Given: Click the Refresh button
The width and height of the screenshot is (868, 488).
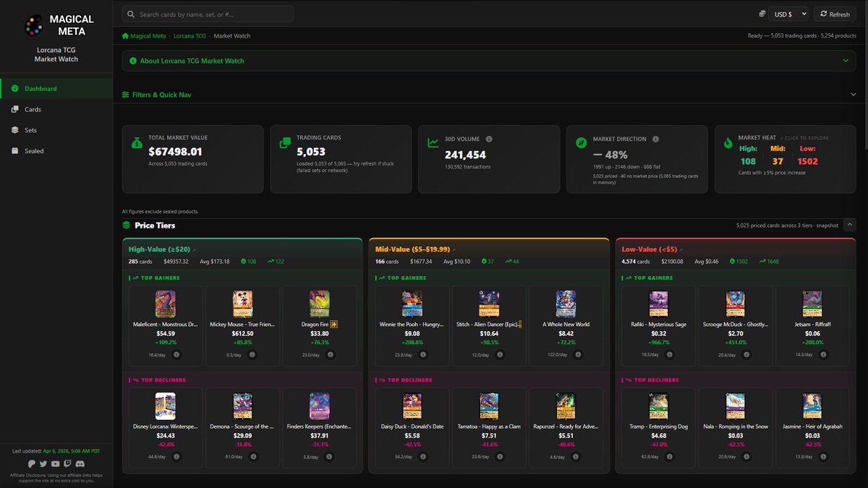Looking at the screenshot, I should click(x=835, y=14).
